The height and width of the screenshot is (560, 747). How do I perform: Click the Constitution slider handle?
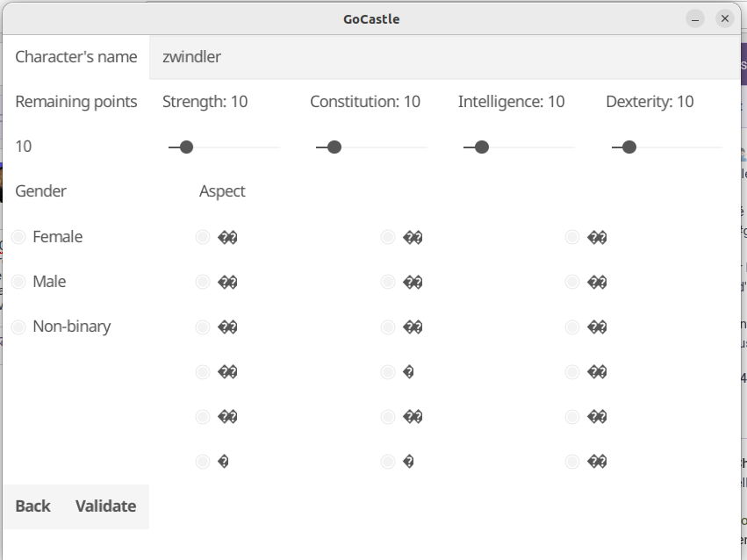coord(334,147)
